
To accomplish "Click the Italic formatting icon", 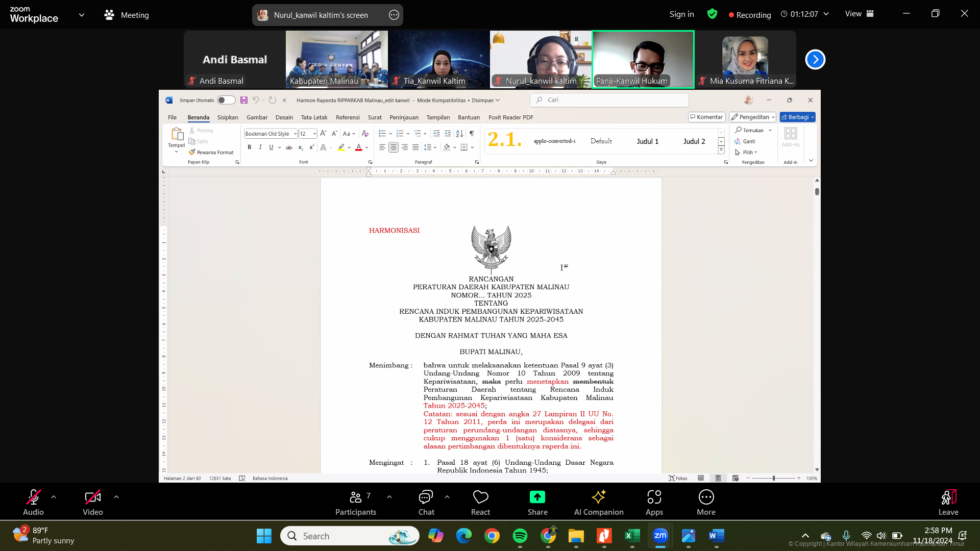I will tap(260, 147).
